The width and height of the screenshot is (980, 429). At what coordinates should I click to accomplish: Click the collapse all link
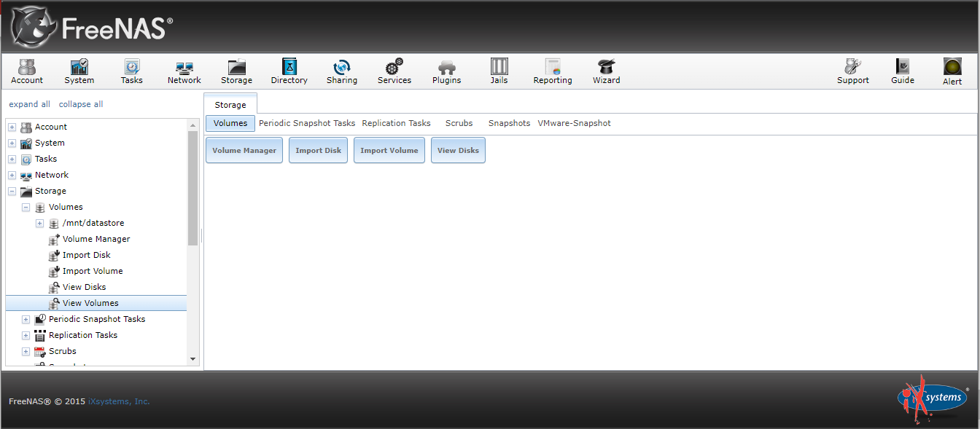(x=81, y=104)
